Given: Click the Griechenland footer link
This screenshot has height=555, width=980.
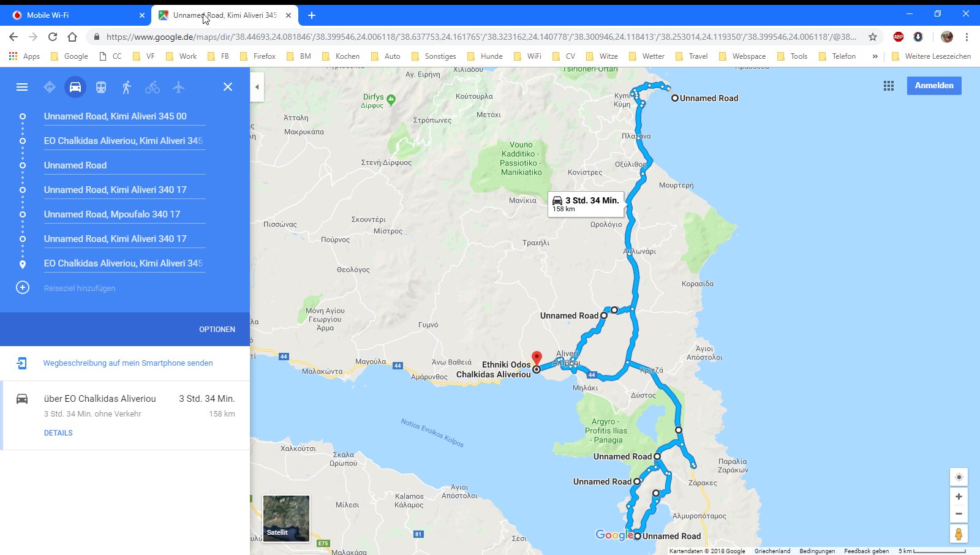Looking at the screenshot, I should click(x=772, y=551).
